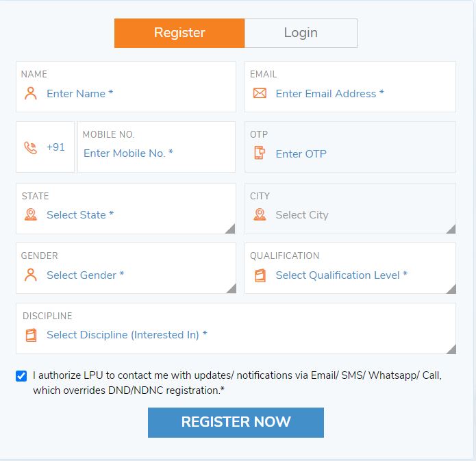Click the phone icon next to +91
The image size is (476, 461).
point(30,147)
